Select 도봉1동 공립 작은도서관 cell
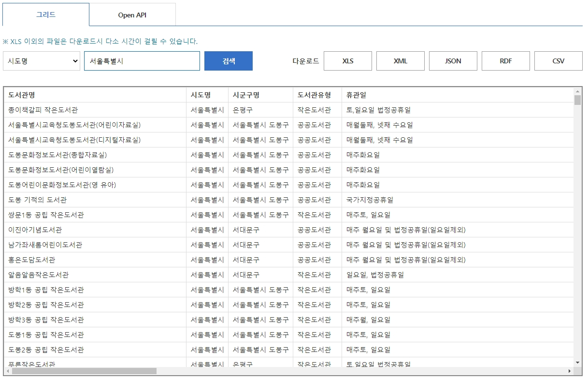Viewport: 588px width, 380px height. pos(95,335)
